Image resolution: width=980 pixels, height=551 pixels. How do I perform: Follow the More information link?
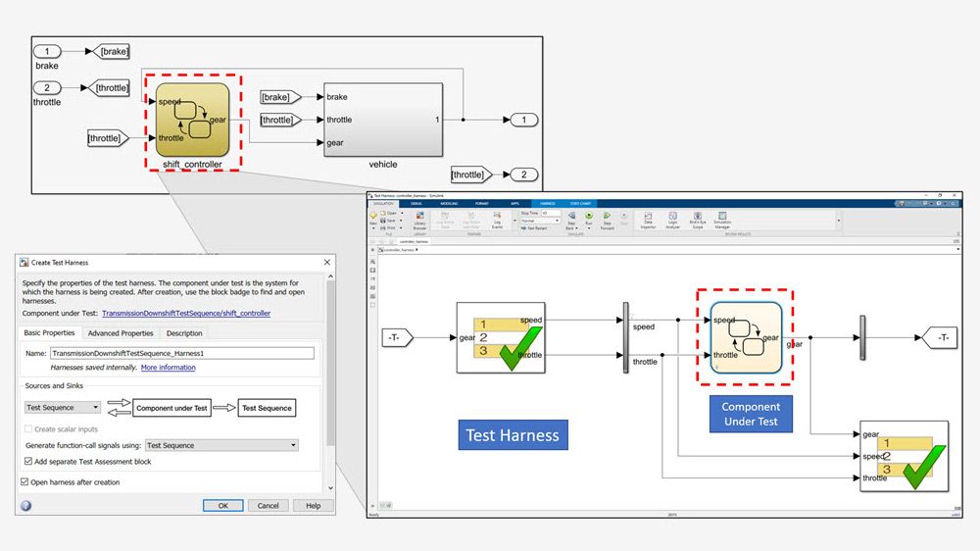click(x=168, y=368)
